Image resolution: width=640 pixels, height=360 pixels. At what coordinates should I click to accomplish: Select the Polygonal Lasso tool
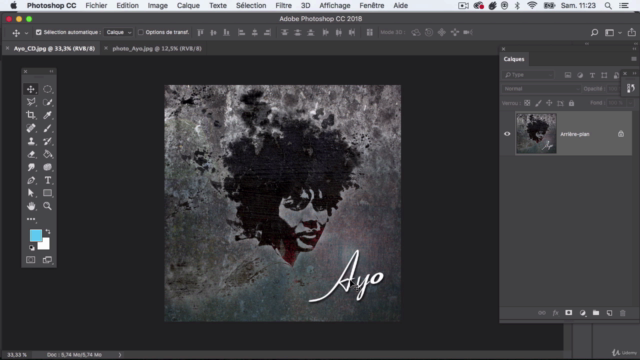(31, 102)
